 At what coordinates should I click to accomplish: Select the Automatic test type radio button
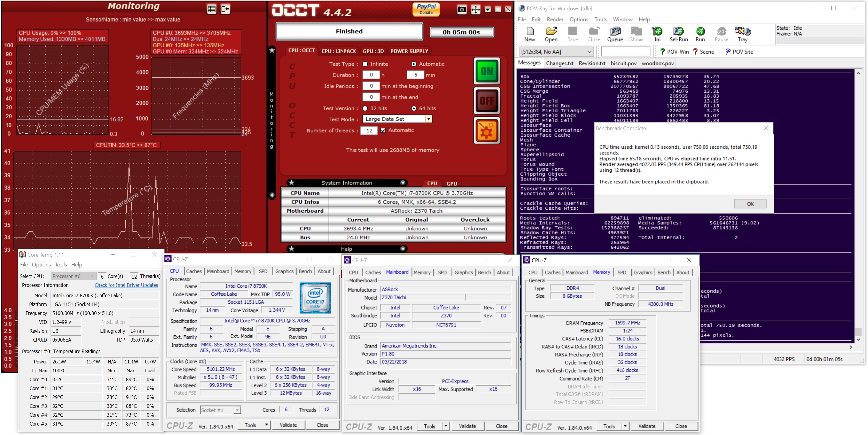coord(414,64)
